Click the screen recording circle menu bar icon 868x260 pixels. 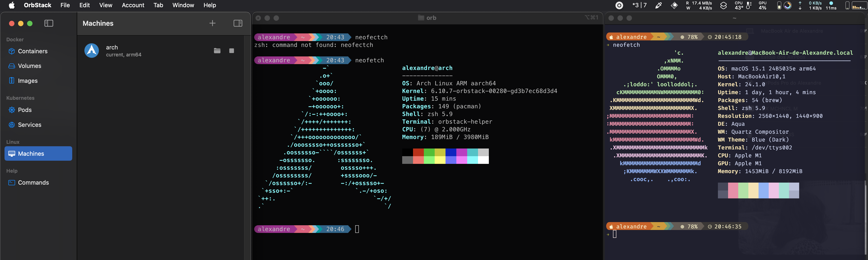click(x=619, y=5)
